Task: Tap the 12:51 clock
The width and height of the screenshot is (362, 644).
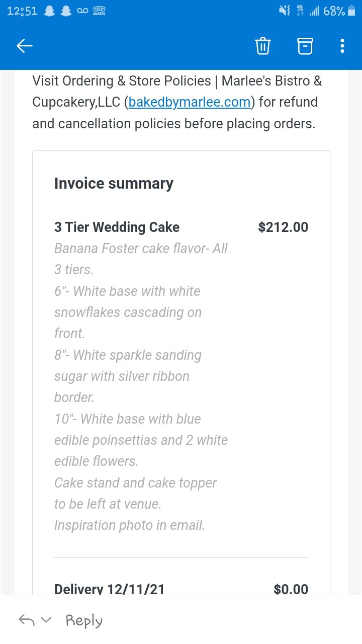Action: [22, 11]
